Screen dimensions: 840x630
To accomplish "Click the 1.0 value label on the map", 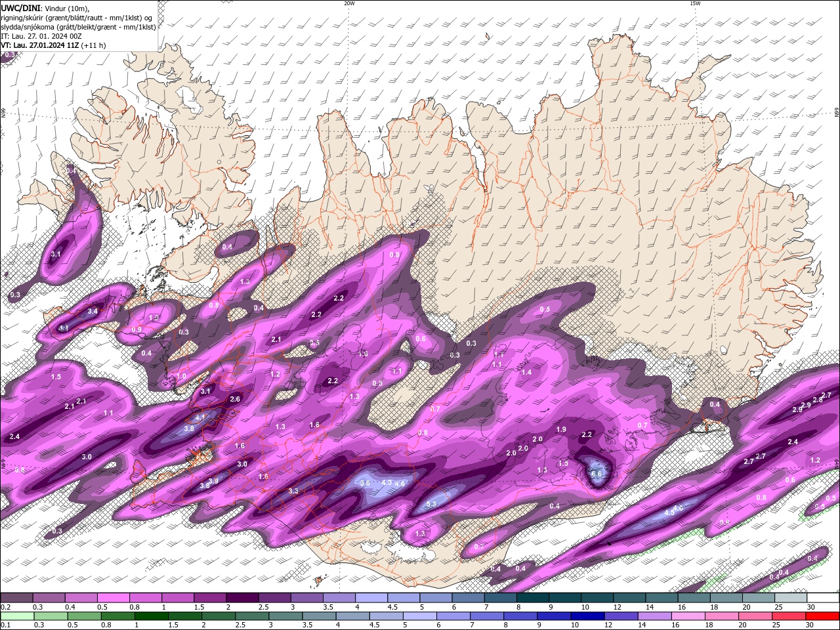I will point(182,376).
